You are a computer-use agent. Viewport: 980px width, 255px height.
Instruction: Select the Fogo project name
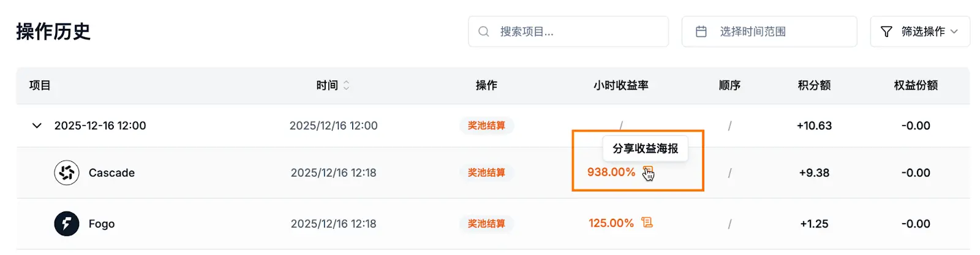(102, 224)
